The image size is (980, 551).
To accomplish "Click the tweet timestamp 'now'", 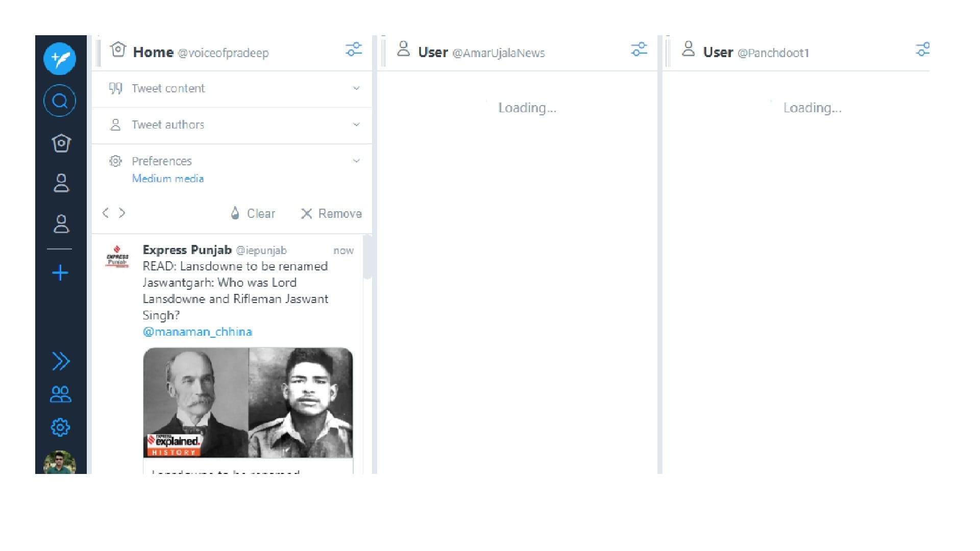I will [x=344, y=251].
